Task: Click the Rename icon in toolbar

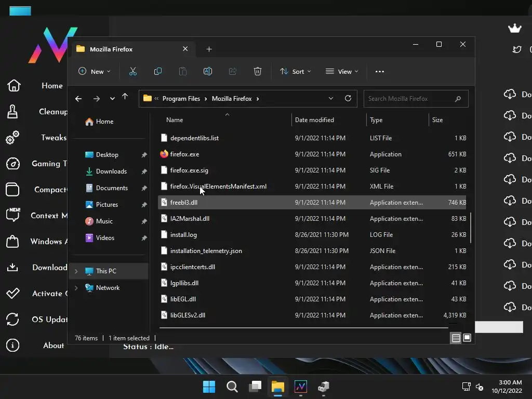Action: click(208, 72)
